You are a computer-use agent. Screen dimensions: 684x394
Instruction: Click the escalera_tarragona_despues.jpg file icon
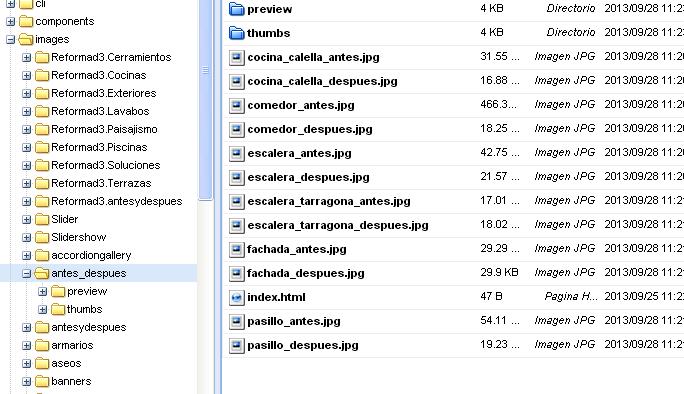[236, 225]
